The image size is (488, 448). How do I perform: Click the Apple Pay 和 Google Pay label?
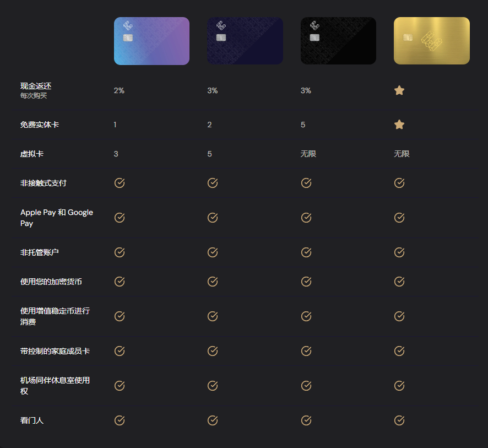(x=57, y=218)
